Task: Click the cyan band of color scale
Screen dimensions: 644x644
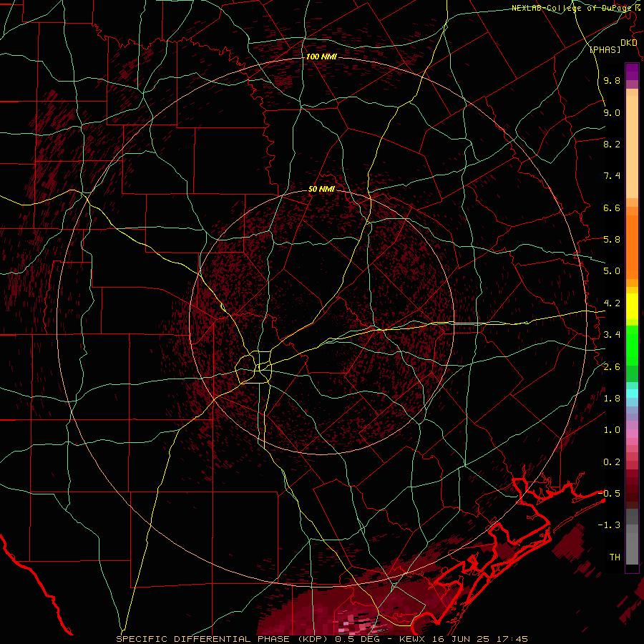Action: tap(632, 394)
